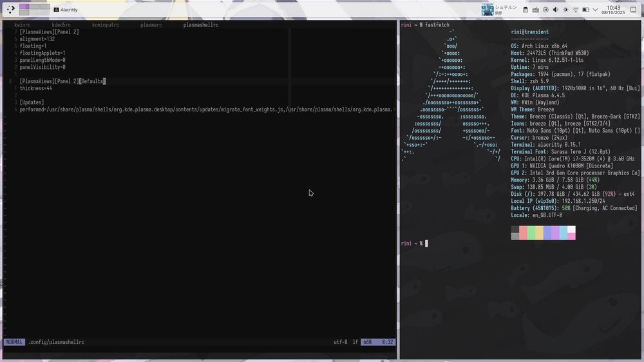This screenshot has width=644, height=362.
Task: Click the WM: KWin (Wayland) line
Action: [535, 102]
